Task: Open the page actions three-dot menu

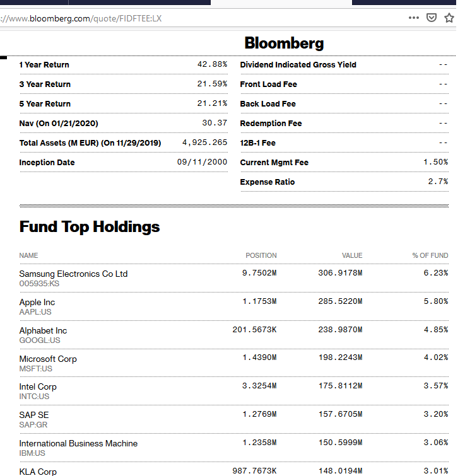Action: click(414, 18)
